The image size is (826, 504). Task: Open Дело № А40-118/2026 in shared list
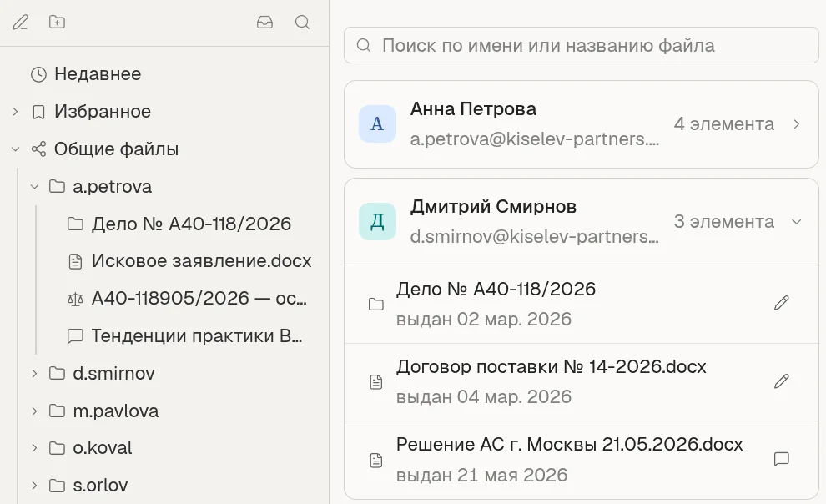pyautogui.click(x=496, y=289)
